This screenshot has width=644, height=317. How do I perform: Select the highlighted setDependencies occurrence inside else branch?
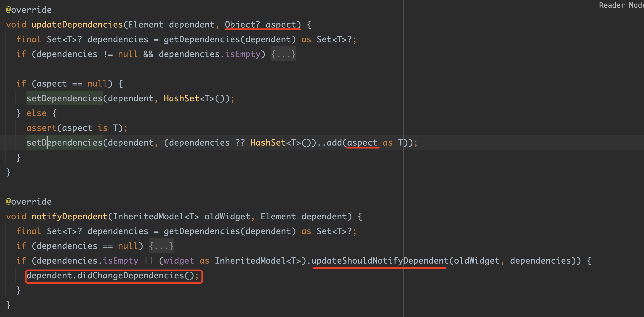pos(64,142)
